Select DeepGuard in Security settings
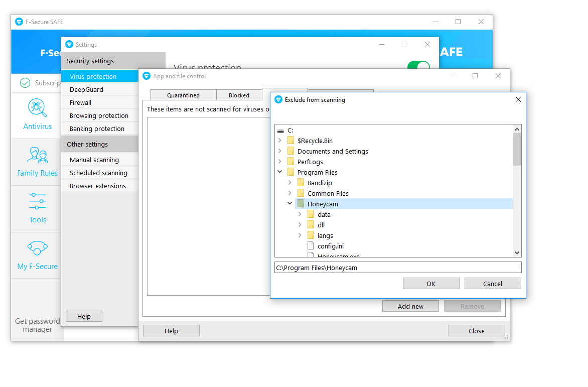Screen dimensions: 588x387 coord(86,89)
